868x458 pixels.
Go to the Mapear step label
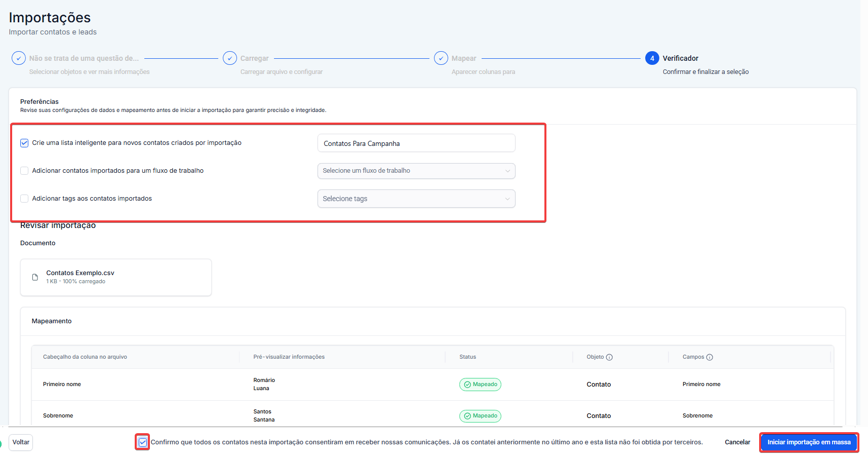[463, 58]
